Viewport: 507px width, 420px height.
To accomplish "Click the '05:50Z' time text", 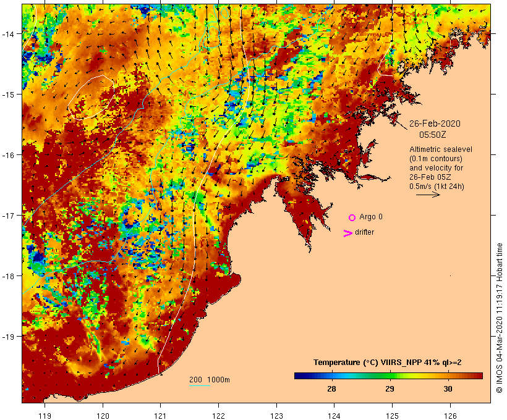I will pyautogui.click(x=433, y=135).
